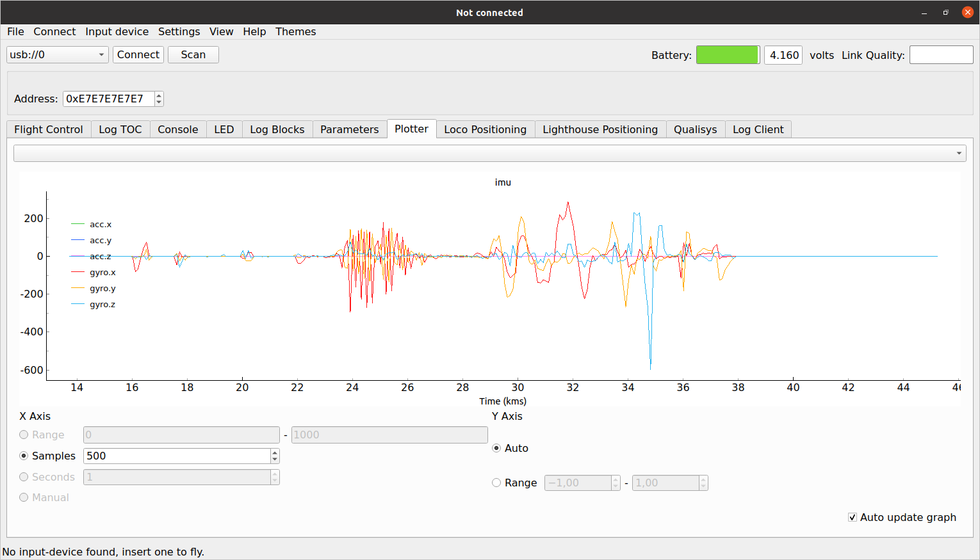This screenshot has height=560, width=980.
Task: Open the Input device menu
Action: coord(117,31)
